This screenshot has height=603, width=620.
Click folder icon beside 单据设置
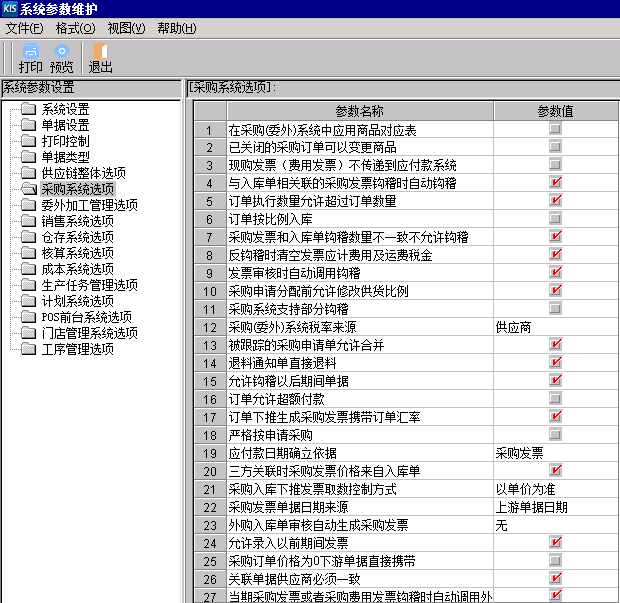pos(28,125)
